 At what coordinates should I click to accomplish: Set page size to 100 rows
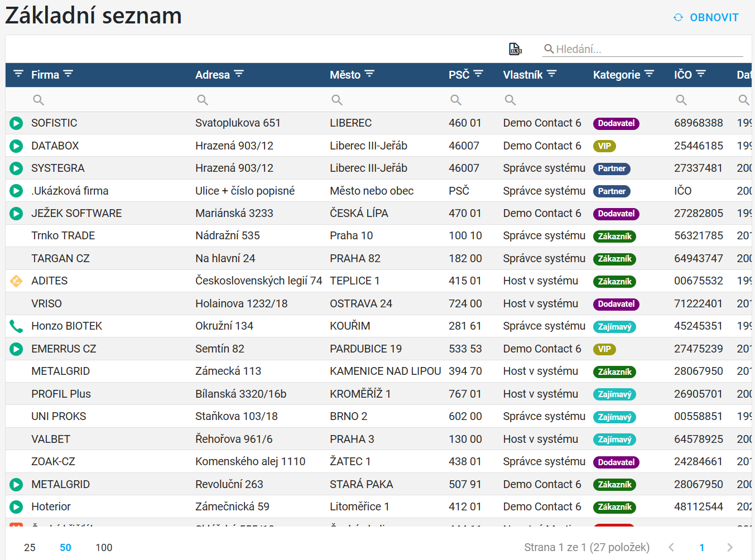point(104,548)
